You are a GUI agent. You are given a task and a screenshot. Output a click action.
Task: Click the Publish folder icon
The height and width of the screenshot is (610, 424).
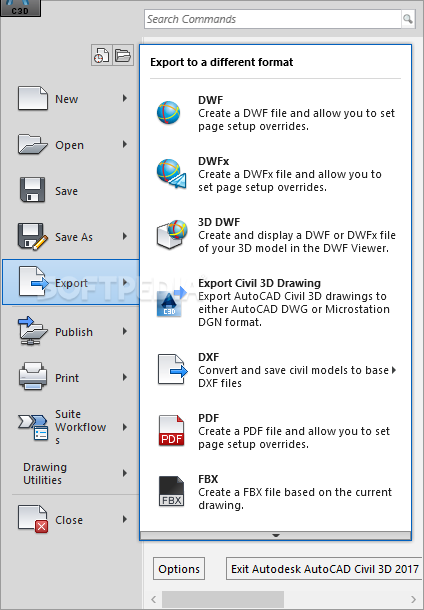33,331
